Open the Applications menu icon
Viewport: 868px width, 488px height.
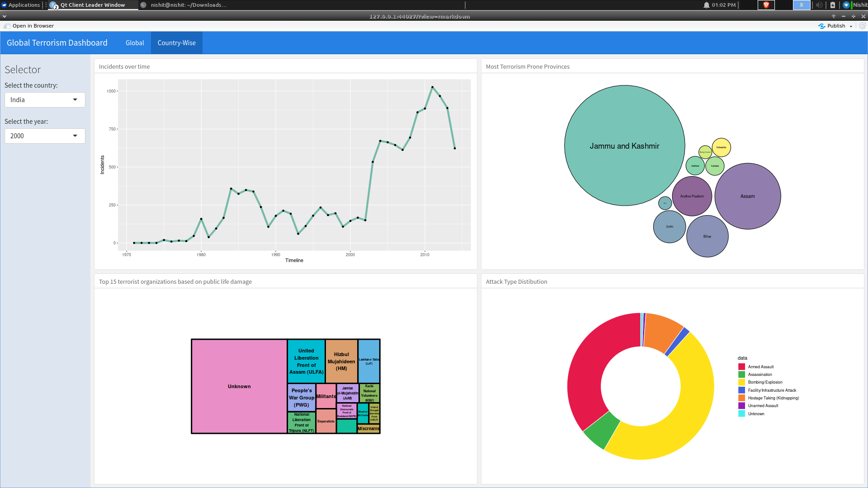click(4, 5)
